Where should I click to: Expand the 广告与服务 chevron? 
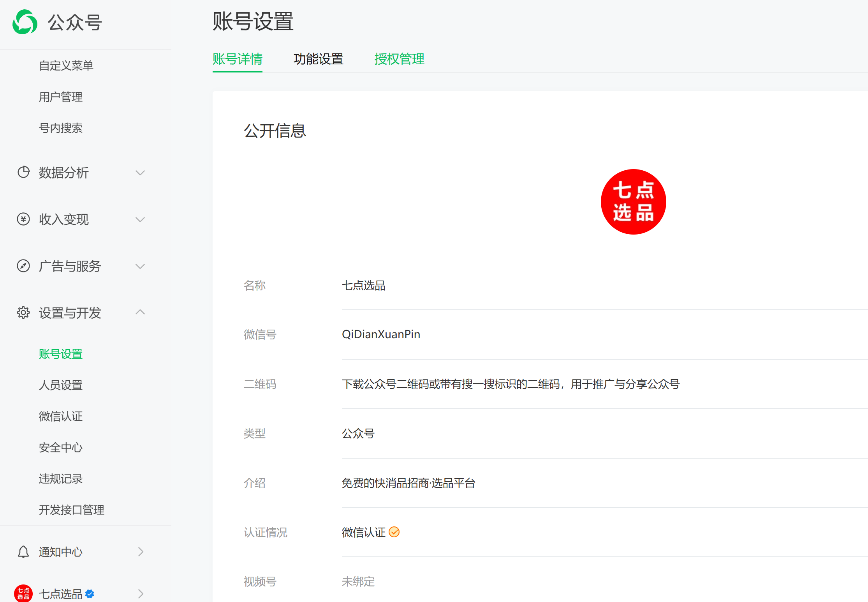pyautogui.click(x=140, y=266)
